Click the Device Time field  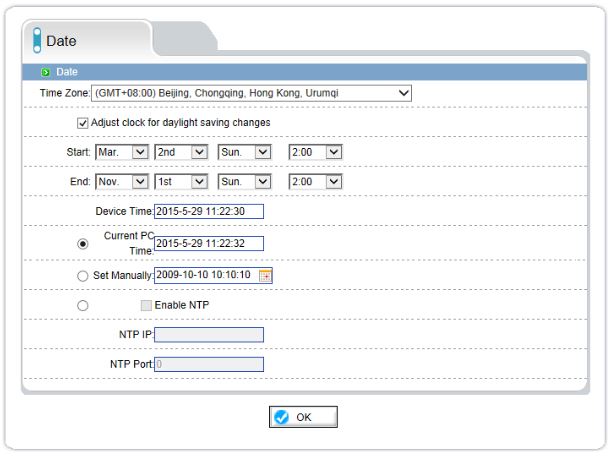click(x=209, y=212)
